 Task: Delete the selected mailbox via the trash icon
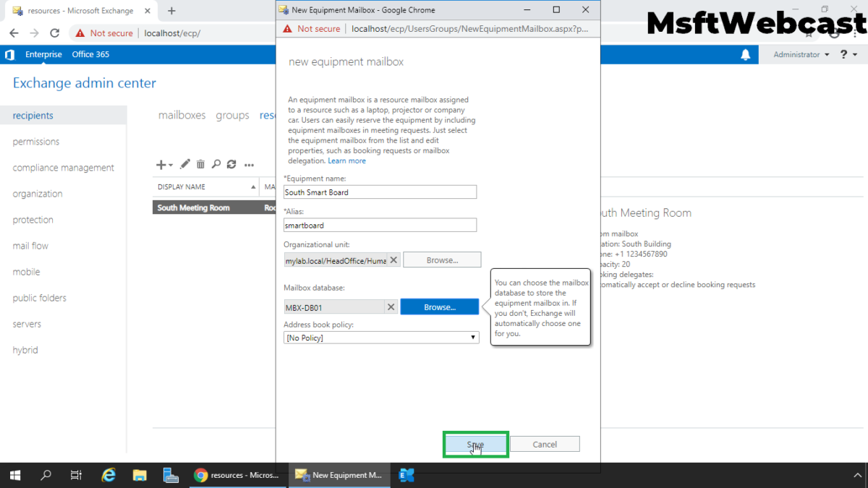pyautogui.click(x=200, y=164)
